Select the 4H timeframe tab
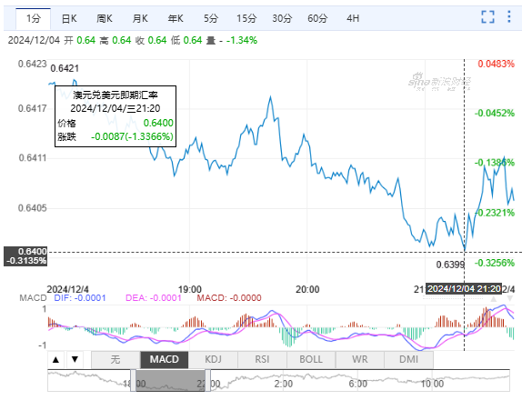 [x=353, y=19]
